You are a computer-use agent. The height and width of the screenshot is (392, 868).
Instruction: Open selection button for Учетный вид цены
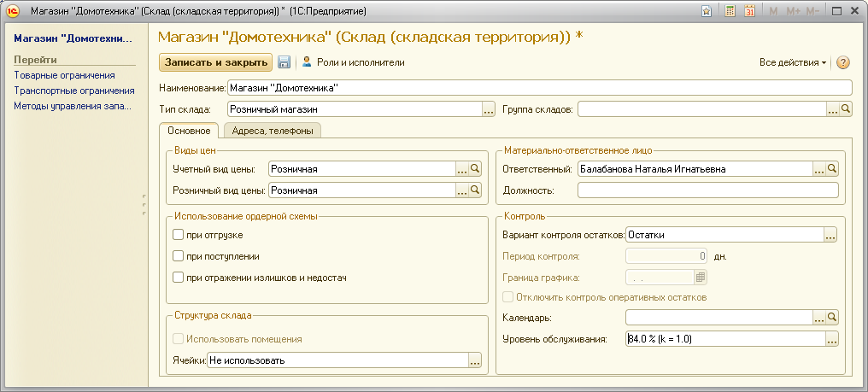[462, 169]
